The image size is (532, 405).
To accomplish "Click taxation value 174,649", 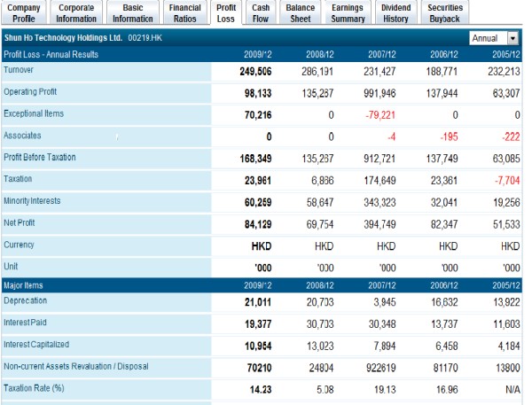I will coord(379,181).
